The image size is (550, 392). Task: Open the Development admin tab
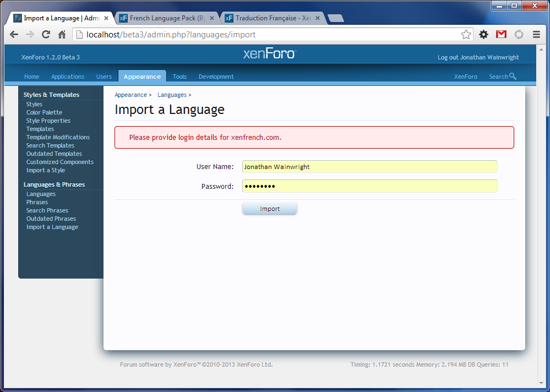point(216,77)
